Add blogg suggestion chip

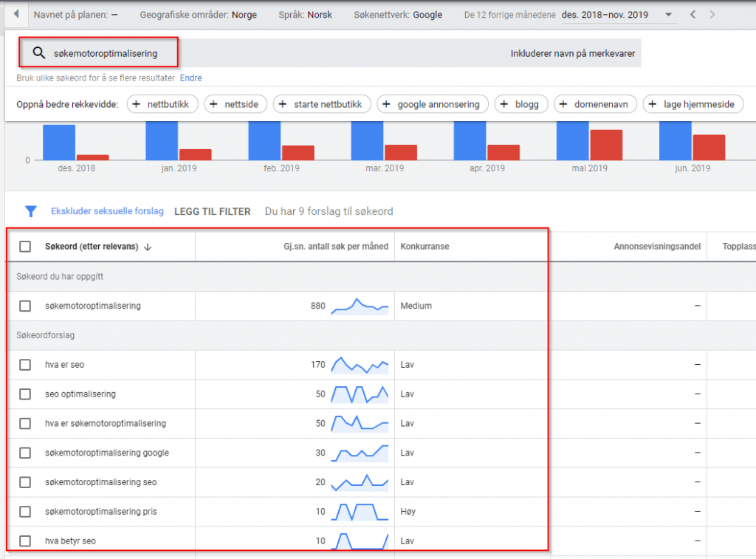tap(520, 104)
